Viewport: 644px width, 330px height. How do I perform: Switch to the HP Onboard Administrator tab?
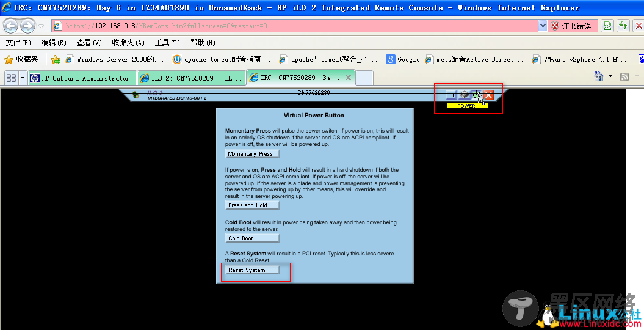pos(82,78)
